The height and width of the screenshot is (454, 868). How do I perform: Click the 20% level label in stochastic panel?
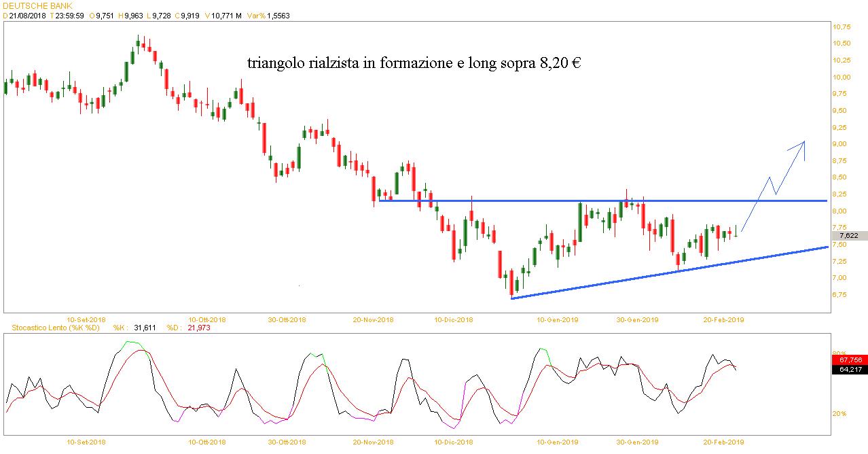coord(840,413)
